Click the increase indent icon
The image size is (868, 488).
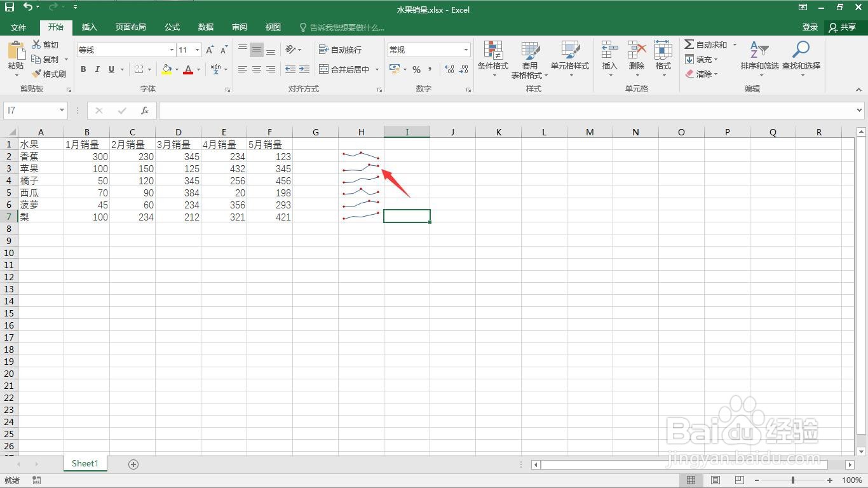[304, 69]
